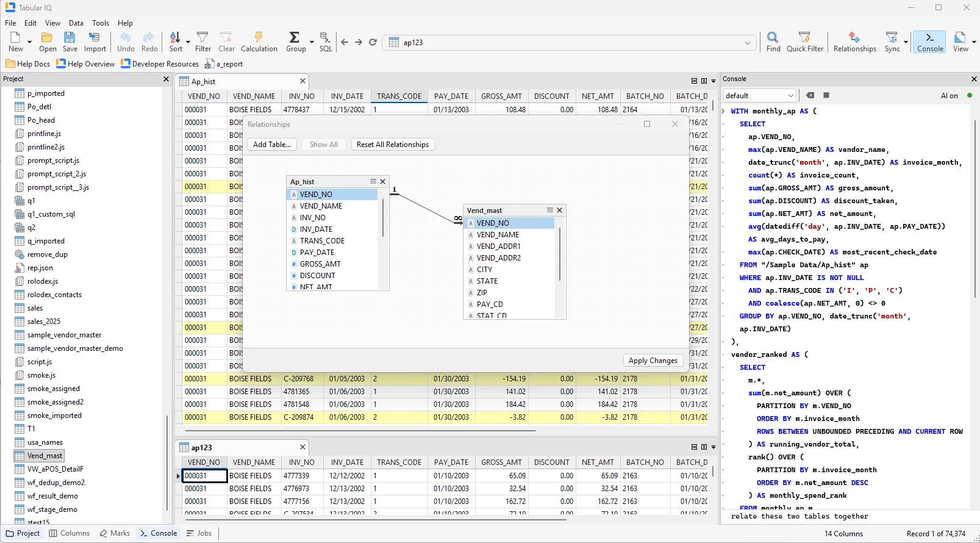Click the refresh icon in toolbar
The height and width of the screenshot is (543, 980).
click(x=373, y=42)
